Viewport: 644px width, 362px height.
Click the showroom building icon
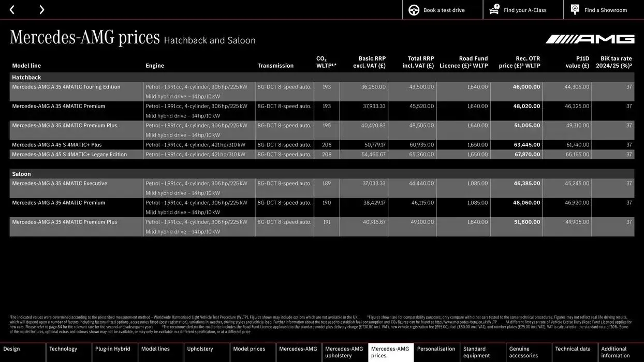point(574,9)
